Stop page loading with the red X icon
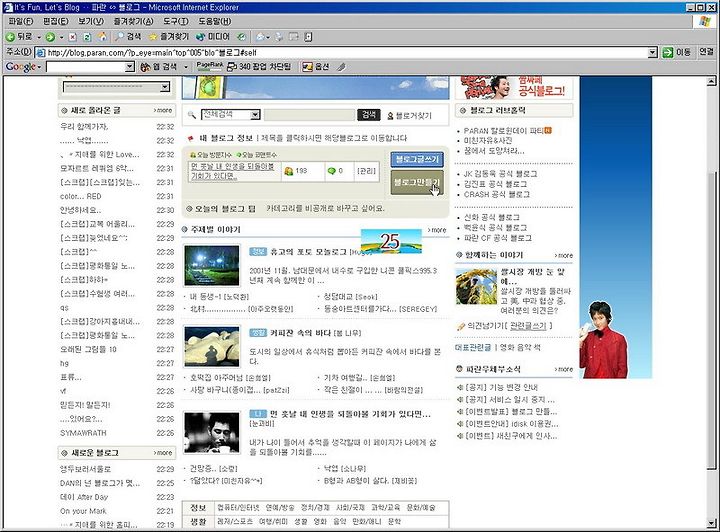 [73, 37]
